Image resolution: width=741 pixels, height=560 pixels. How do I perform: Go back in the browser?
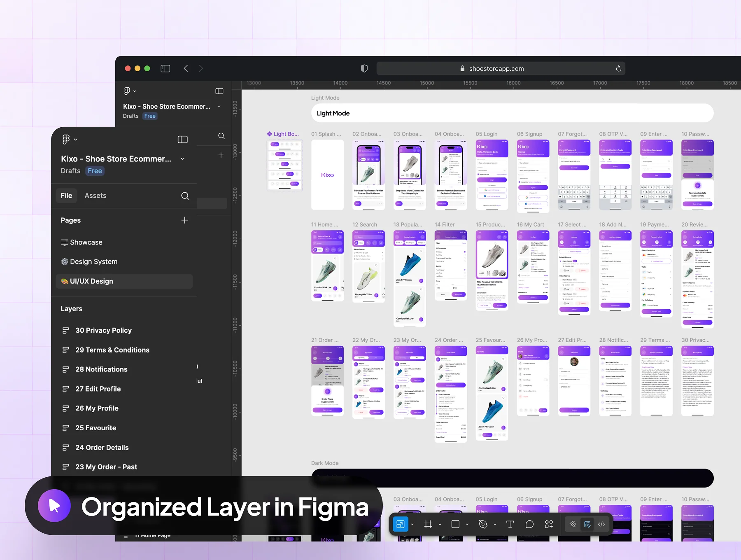click(x=186, y=68)
